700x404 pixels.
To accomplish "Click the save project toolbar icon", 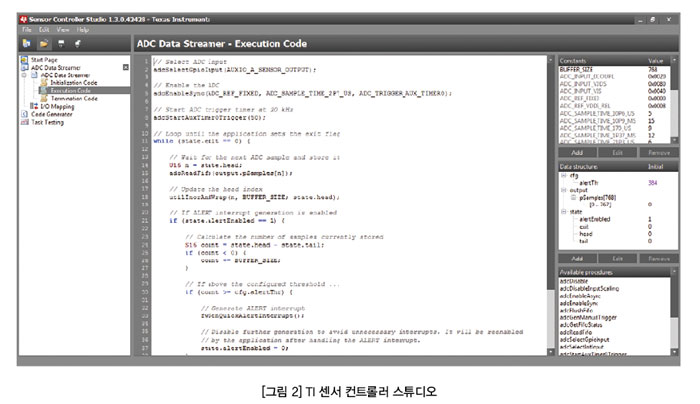I will click(x=61, y=43).
